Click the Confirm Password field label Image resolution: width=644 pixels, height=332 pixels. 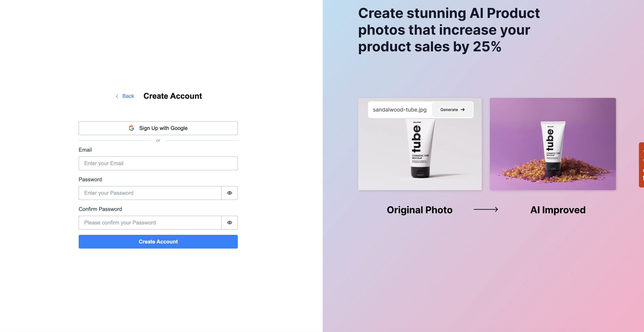coord(100,209)
